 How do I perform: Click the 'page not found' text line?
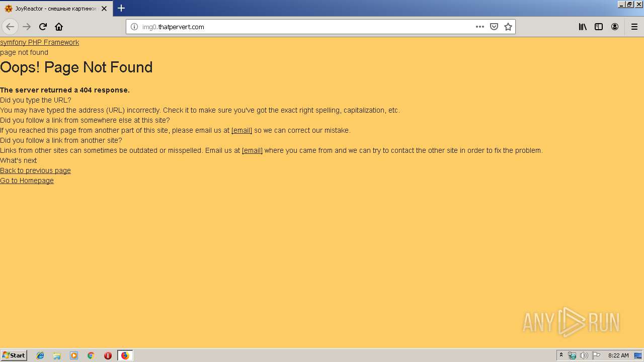click(x=24, y=52)
